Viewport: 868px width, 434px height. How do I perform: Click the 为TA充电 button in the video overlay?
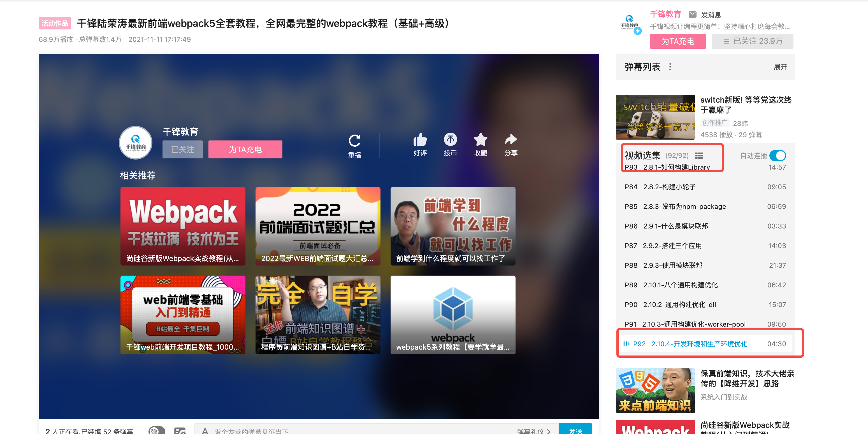[245, 149]
